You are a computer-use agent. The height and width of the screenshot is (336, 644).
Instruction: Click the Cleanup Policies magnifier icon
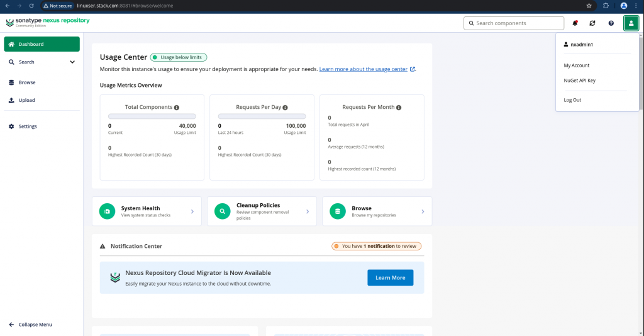(x=222, y=211)
